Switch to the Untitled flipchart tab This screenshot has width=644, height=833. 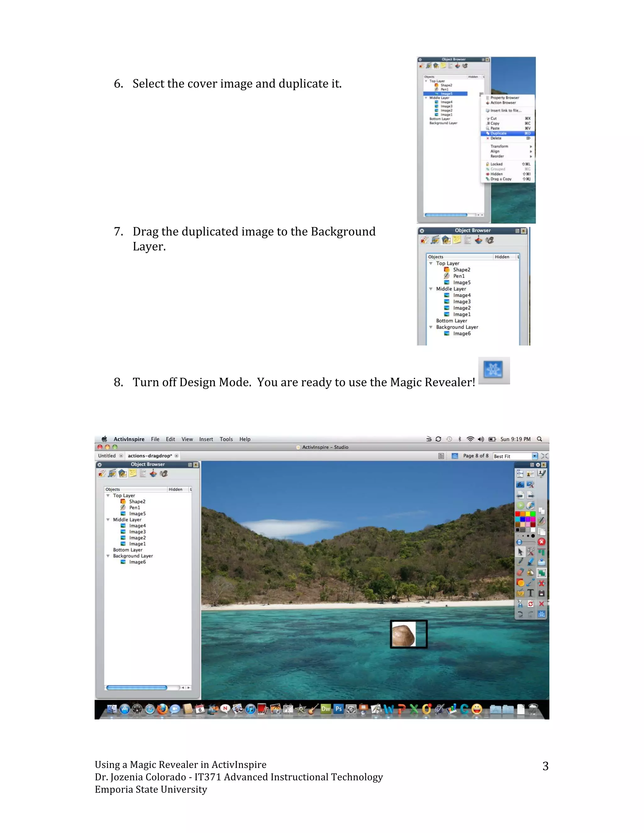[107, 456]
